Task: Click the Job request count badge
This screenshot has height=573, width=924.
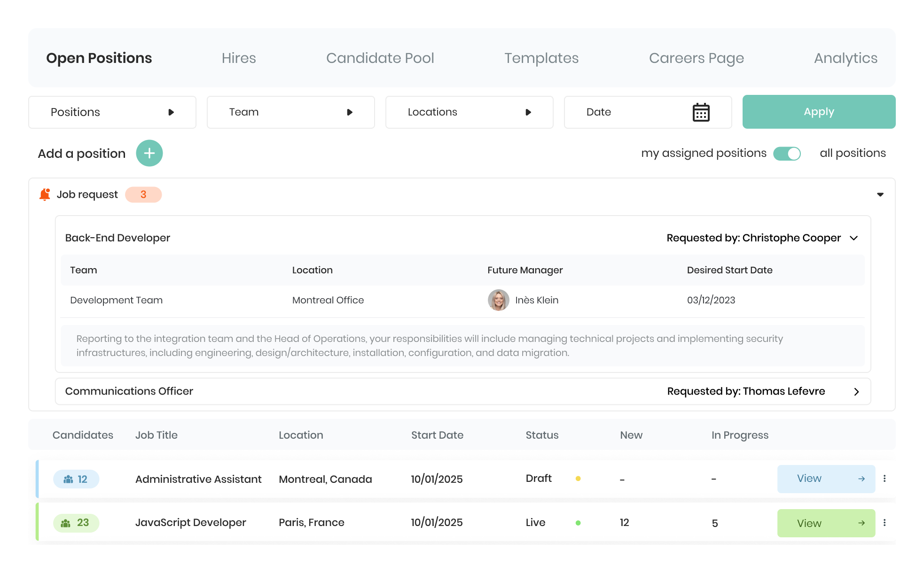Action: point(143,194)
